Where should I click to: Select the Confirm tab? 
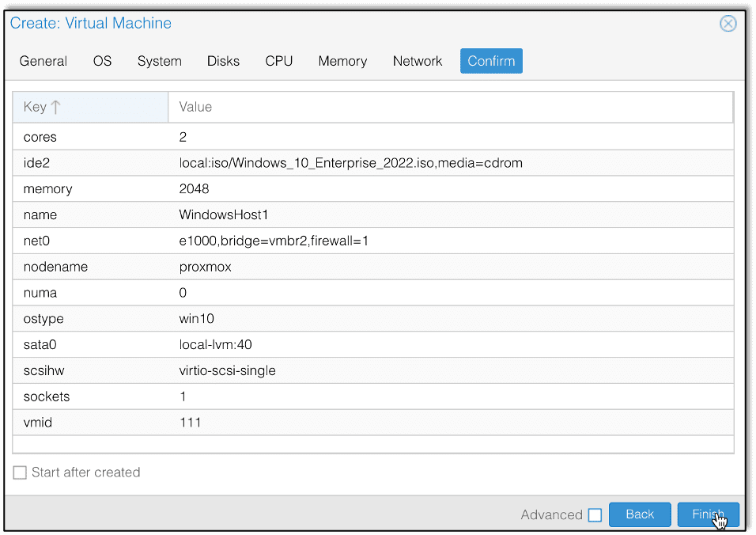pyautogui.click(x=490, y=61)
